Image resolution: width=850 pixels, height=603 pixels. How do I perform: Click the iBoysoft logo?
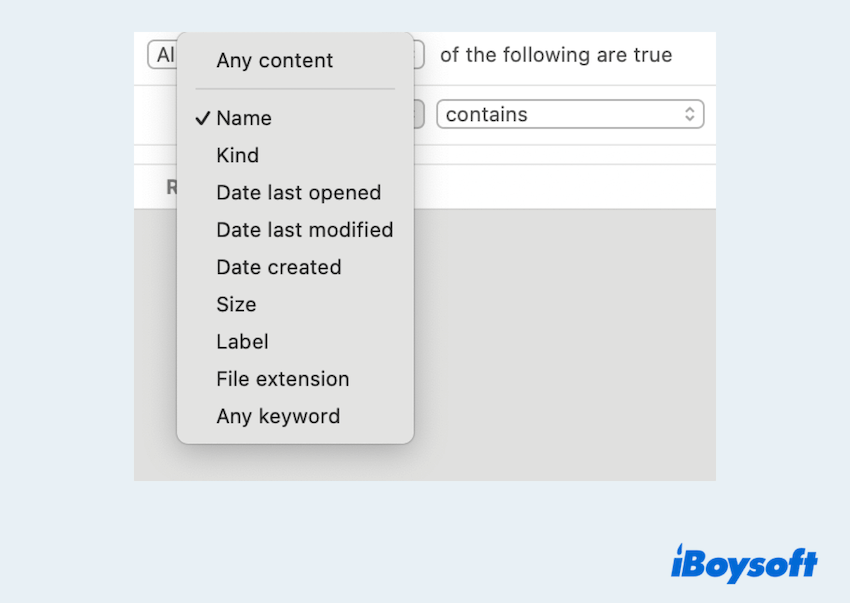(744, 563)
